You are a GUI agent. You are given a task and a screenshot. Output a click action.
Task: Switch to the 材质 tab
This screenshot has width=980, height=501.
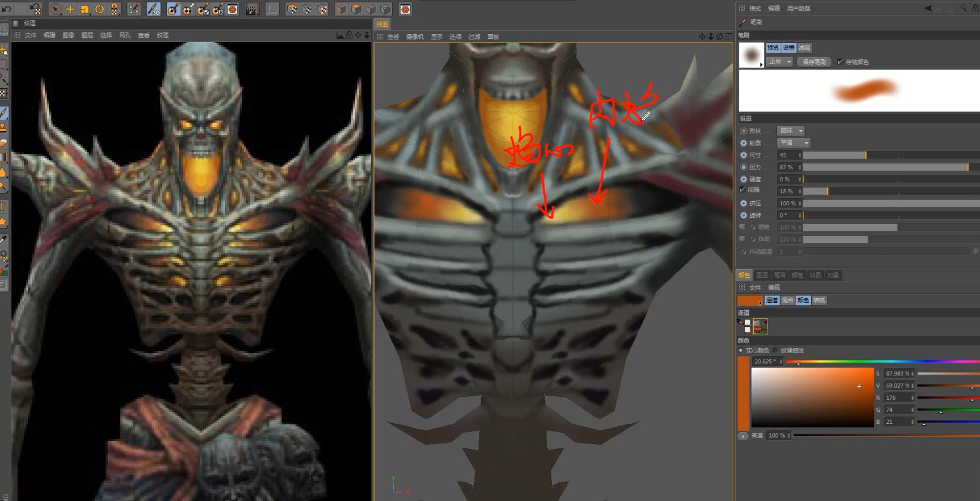[815, 275]
